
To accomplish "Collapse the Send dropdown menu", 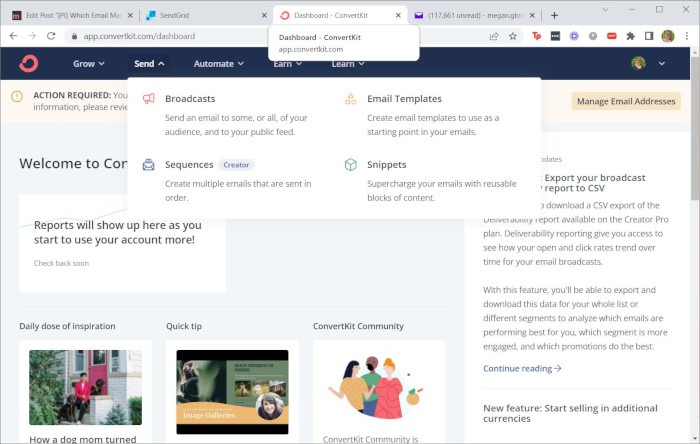I will pyautogui.click(x=149, y=64).
